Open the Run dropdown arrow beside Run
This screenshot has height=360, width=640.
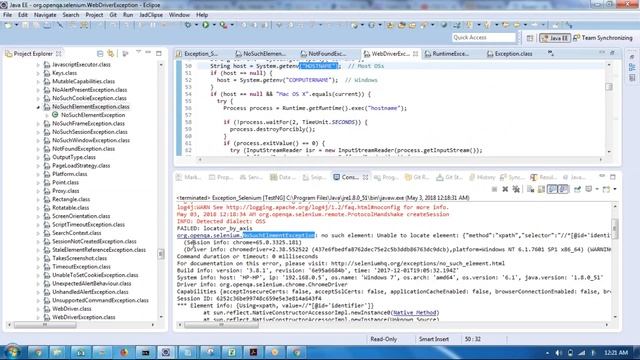pos(214,25)
